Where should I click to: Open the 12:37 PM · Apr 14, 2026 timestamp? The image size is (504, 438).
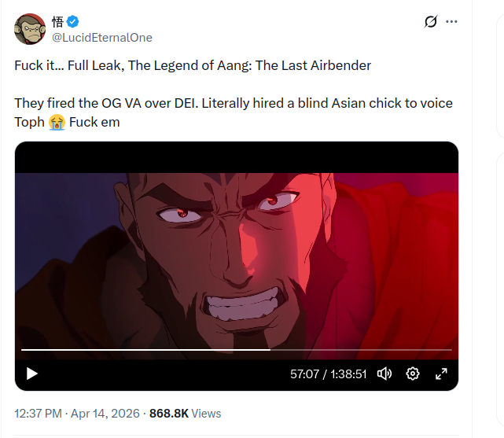point(77,413)
